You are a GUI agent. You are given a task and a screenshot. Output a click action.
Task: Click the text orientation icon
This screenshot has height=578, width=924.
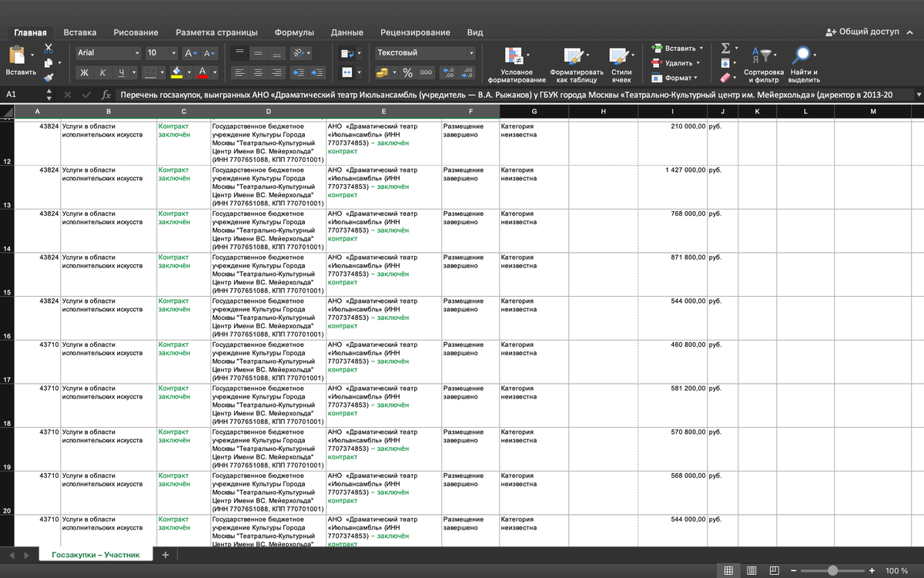[x=298, y=53]
